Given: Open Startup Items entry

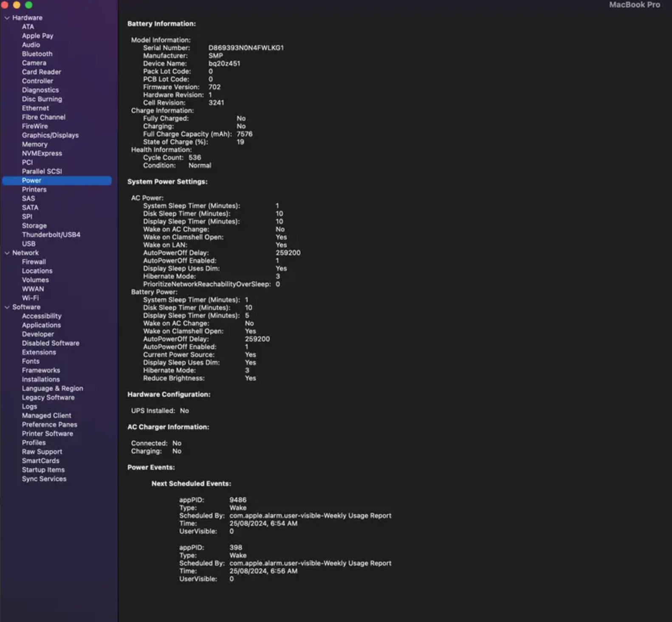Looking at the screenshot, I should pos(43,470).
